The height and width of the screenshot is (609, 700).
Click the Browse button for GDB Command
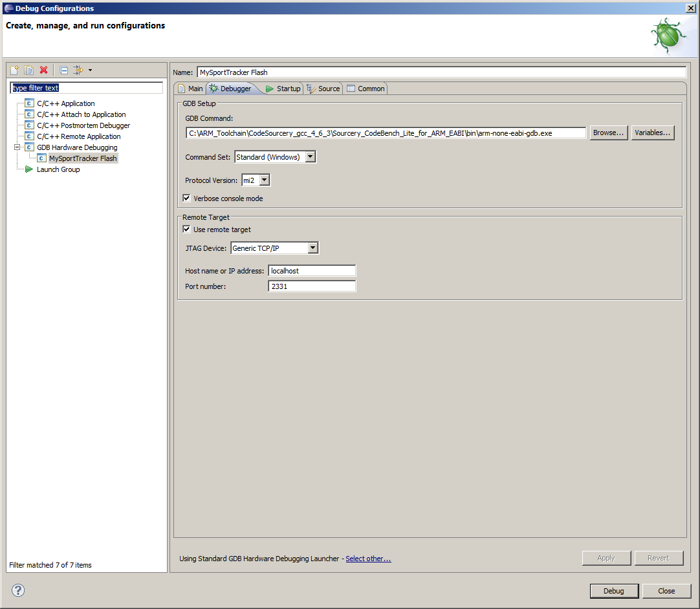point(607,133)
